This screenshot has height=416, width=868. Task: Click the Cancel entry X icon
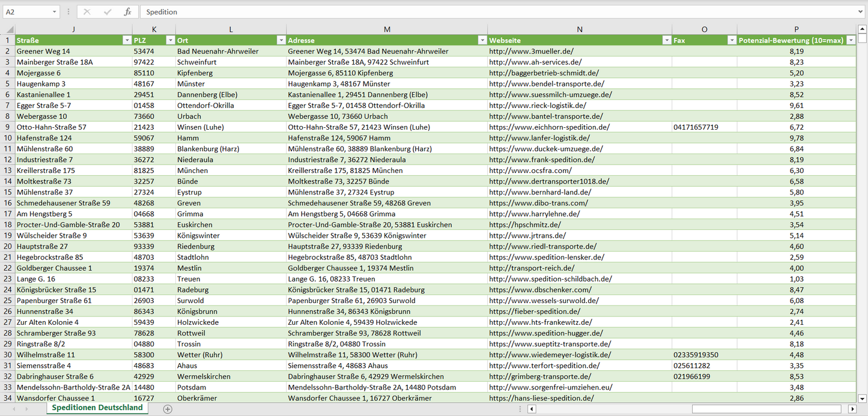[x=87, y=12]
